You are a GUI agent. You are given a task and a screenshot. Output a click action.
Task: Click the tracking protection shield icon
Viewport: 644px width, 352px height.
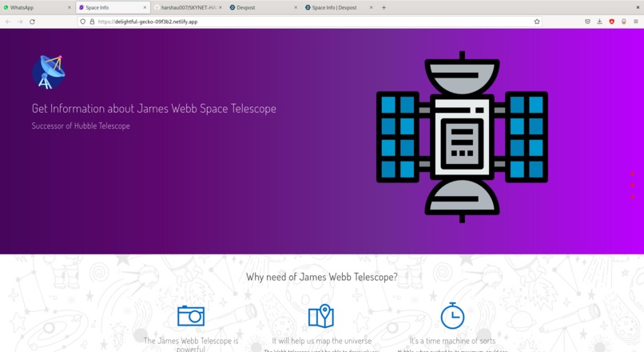[82, 22]
